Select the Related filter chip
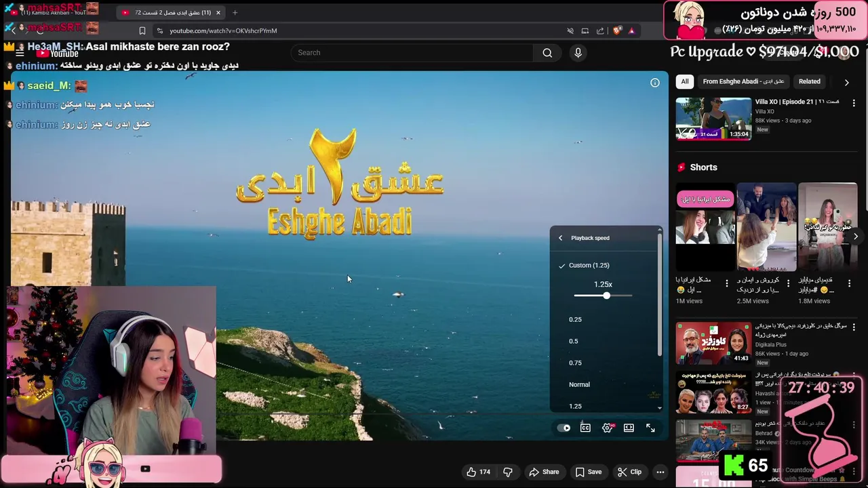Viewport: 868px width, 488px height. click(809, 81)
